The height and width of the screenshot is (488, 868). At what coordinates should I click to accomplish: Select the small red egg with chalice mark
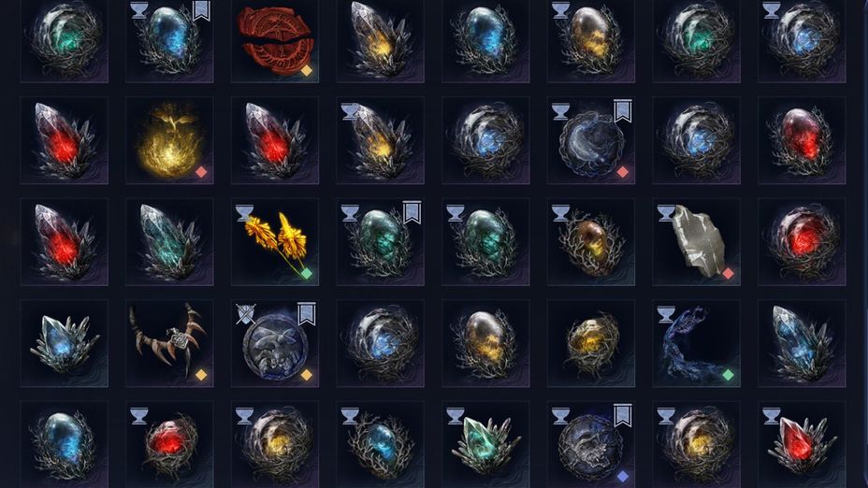click(169, 444)
